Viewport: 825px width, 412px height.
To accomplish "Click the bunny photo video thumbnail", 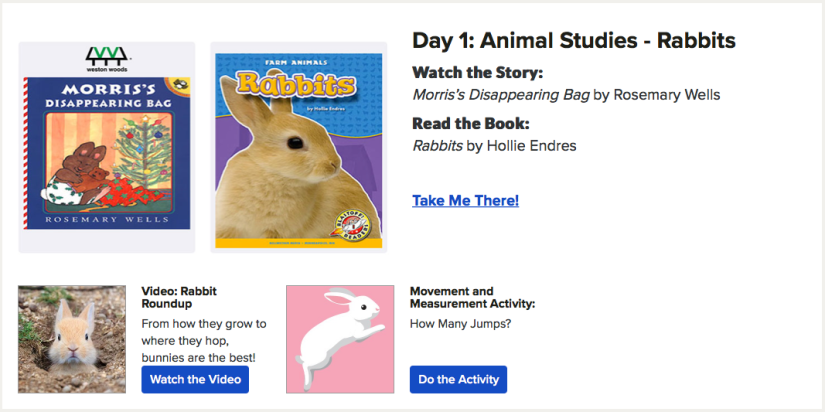I will (72, 339).
